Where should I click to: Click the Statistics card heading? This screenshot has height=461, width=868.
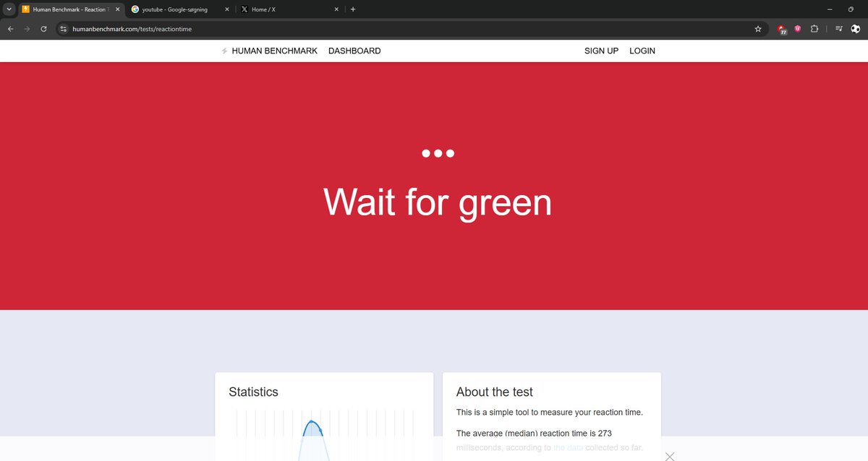pos(253,392)
